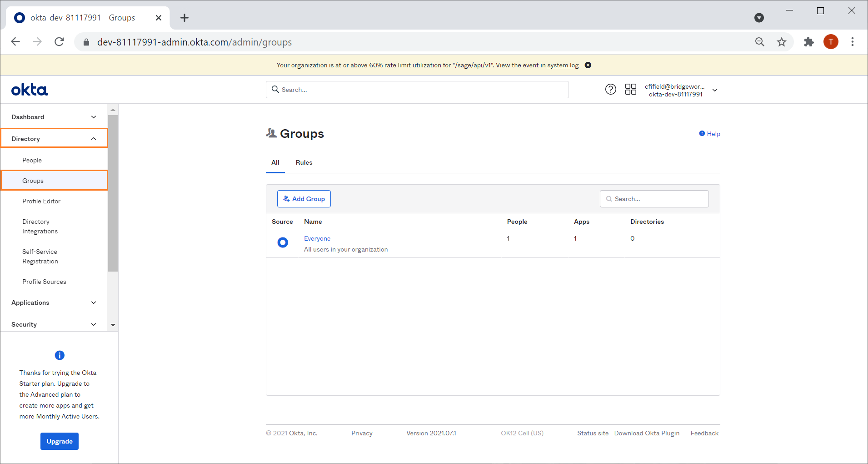This screenshot has height=464, width=868.
Task: Open the account dropdown next to cfifield@bridgewor...
Action: (715, 90)
